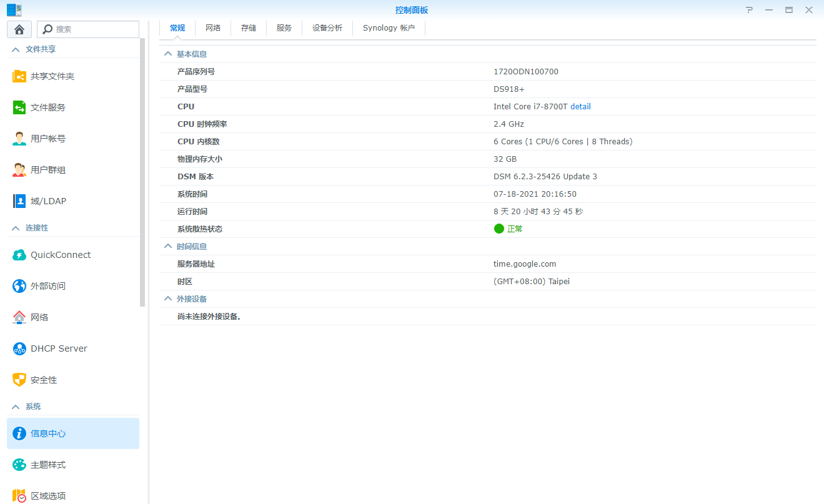824x504 pixels.
Task: Click the Intel Core i7-8700T text
Action: pos(530,107)
